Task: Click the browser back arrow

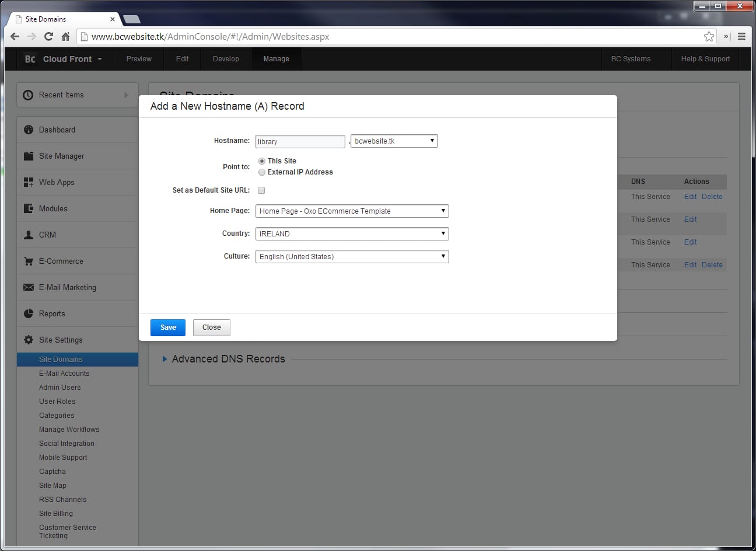Action: [x=15, y=36]
